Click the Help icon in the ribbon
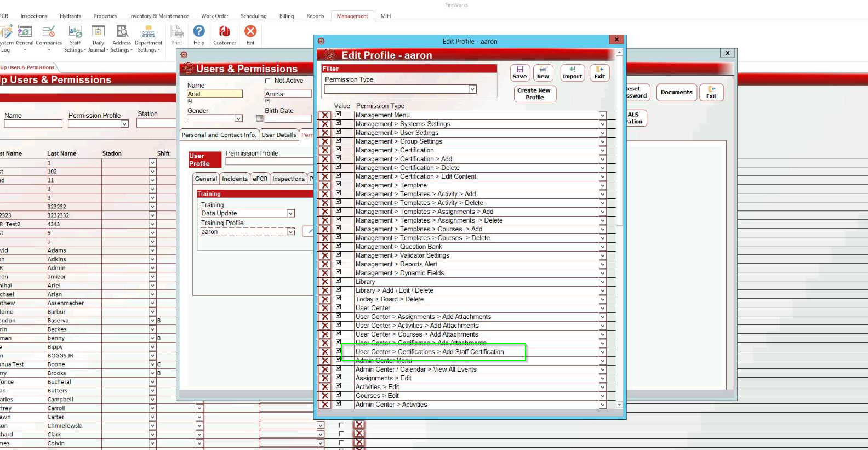The image size is (868, 450). click(x=199, y=35)
